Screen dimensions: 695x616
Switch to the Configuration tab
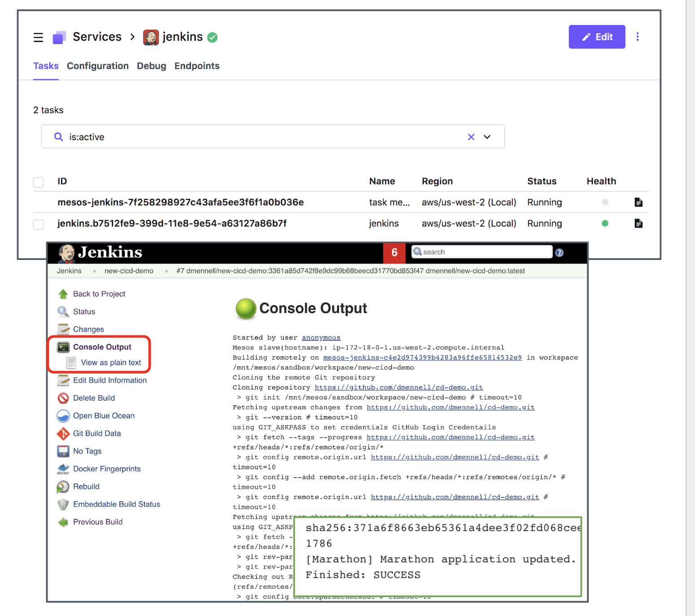pos(98,66)
